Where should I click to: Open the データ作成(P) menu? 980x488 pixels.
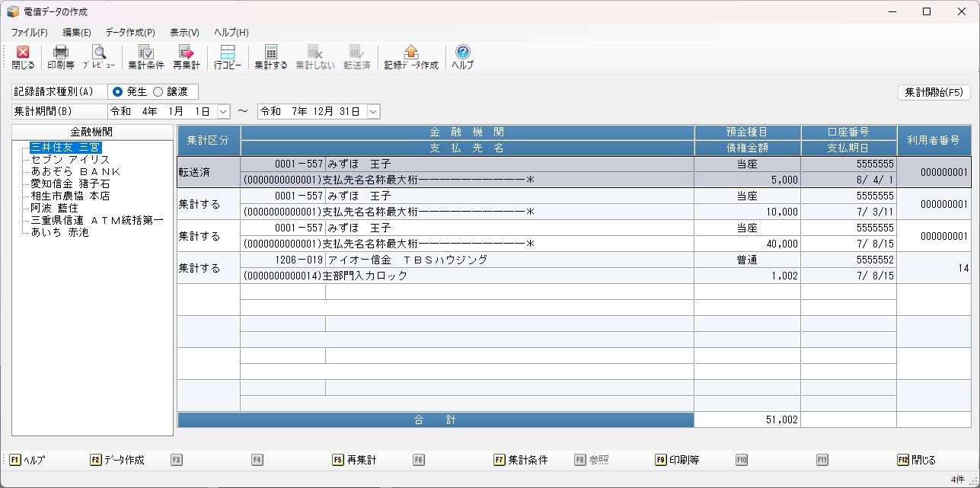[130, 33]
